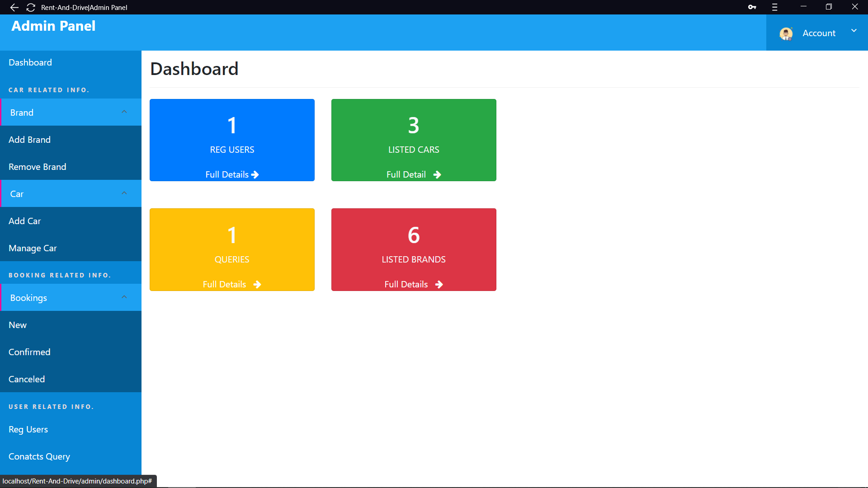Open the Conatcts Query page
This screenshot has height=488, width=868.
click(x=39, y=456)
